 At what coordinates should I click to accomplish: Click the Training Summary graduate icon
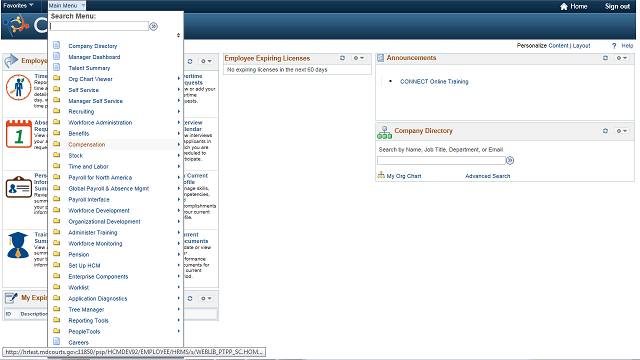[18, 245]
